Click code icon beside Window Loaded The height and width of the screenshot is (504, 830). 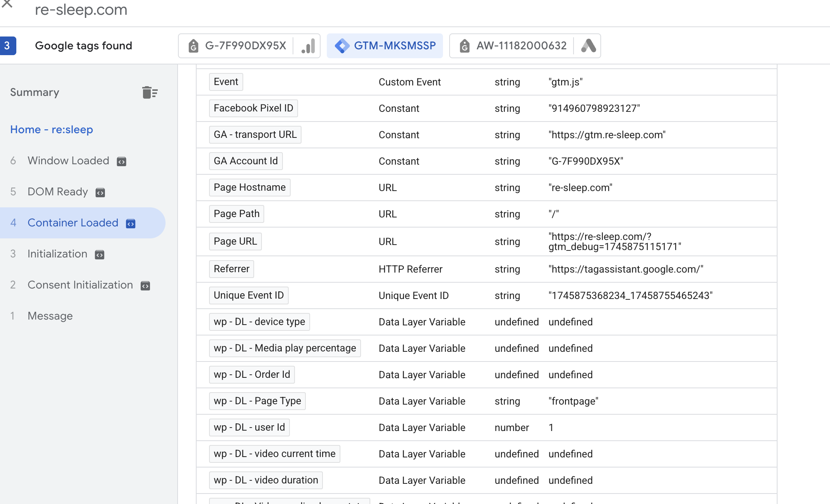(x=122, y=161)
